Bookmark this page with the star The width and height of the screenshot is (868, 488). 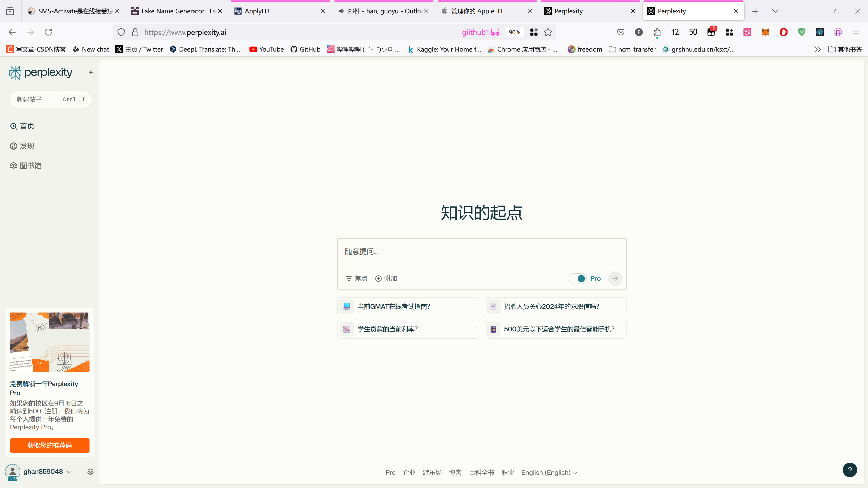tap(548, 32)
